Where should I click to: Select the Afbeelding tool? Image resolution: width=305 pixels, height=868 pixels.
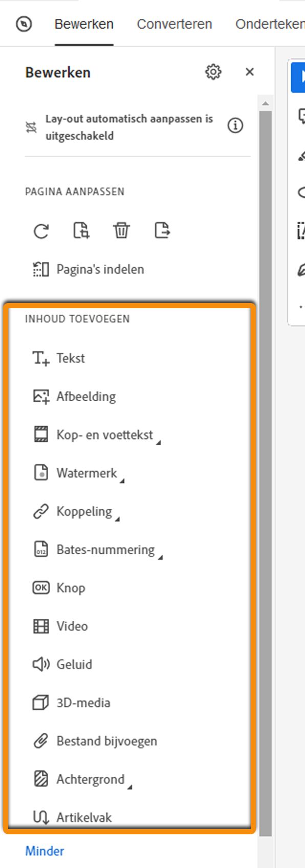pyautogui.click(x=86, y=396)
